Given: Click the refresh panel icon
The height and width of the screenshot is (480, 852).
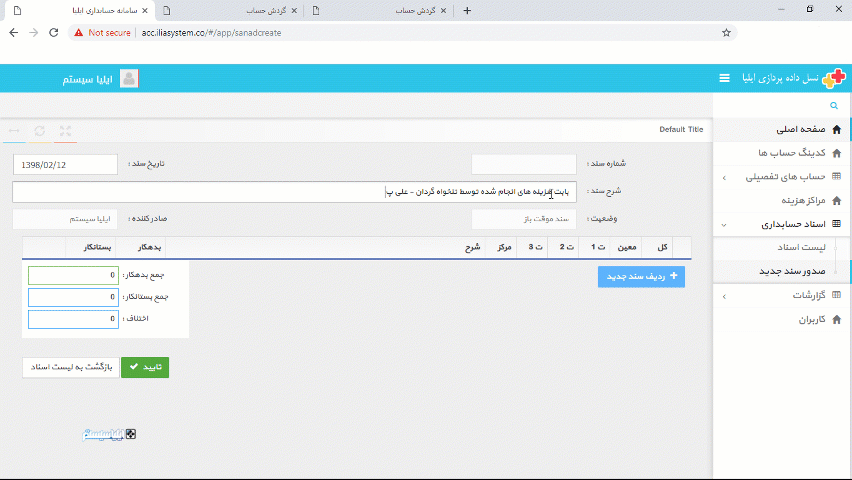Looking at the screenshot, I should 40,130.
